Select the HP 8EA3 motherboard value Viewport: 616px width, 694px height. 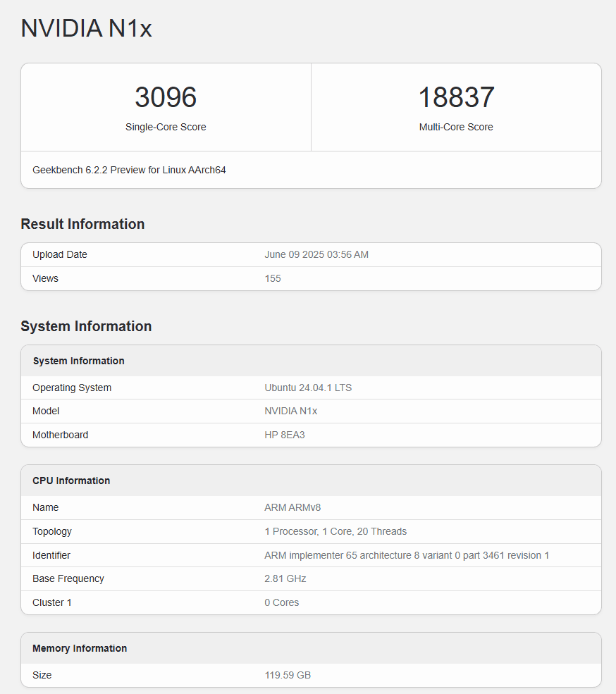[x=285, y=435]
